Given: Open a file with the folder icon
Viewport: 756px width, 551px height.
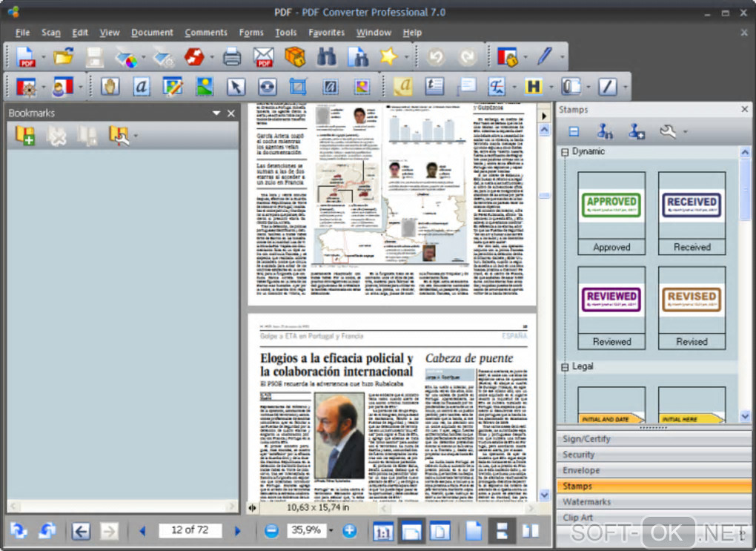Looking at the screenshot, I should point(63,56).
